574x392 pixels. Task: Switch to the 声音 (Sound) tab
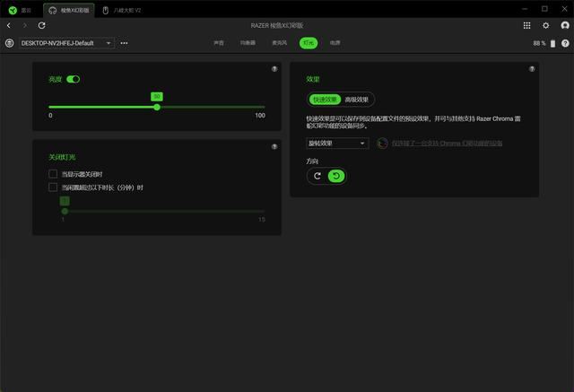point(219,42)
